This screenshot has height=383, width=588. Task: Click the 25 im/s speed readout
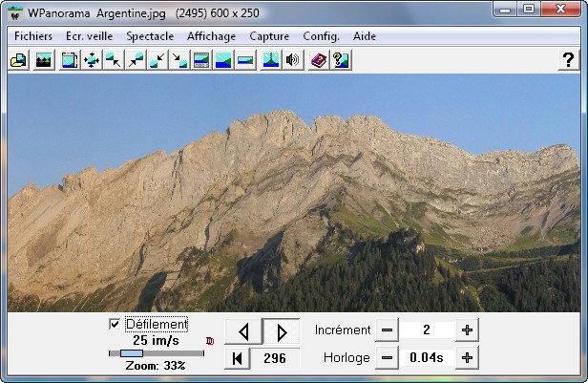pyautogui.click(x=156, y=341)
